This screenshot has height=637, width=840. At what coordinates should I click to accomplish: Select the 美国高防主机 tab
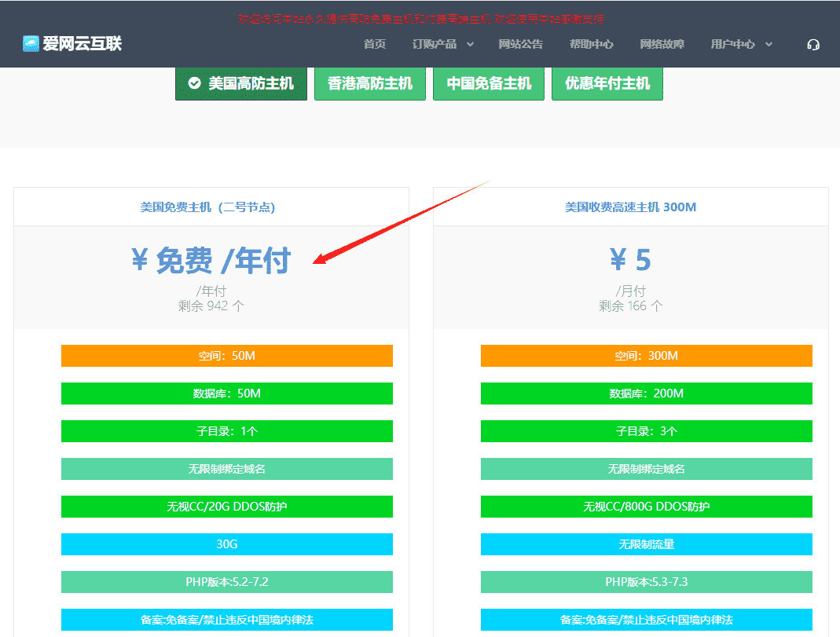241,83
